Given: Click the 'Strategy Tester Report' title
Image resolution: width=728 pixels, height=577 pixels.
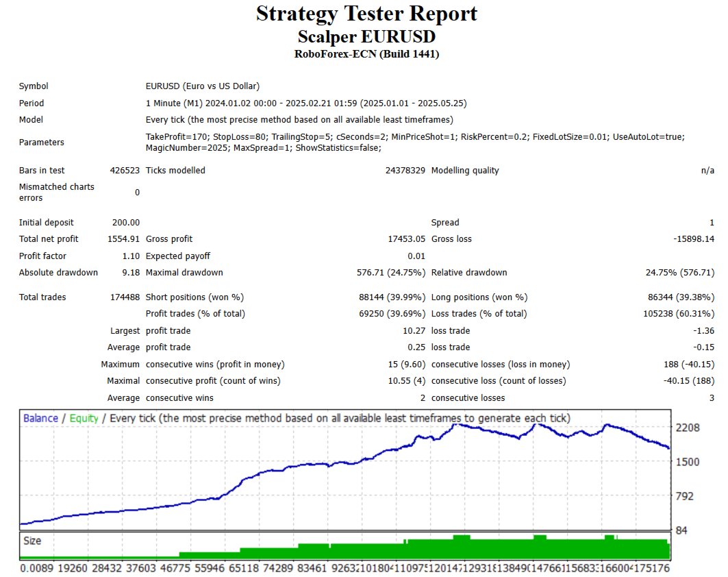Looking at the screenshot, I should tap(366, 14).
